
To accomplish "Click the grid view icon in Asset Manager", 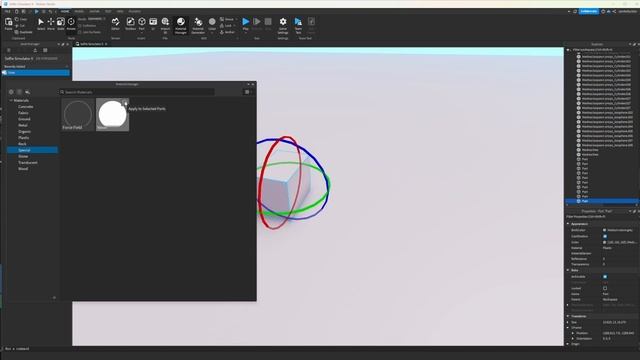I will (x=45, y=50).
